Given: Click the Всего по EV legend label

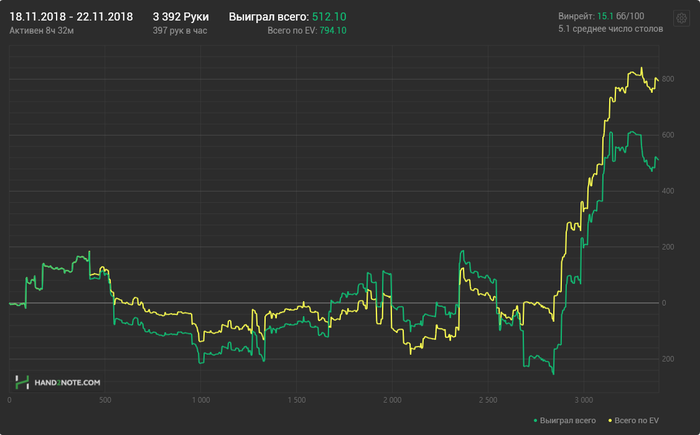Looking at the screenshot, I should 636,421.
